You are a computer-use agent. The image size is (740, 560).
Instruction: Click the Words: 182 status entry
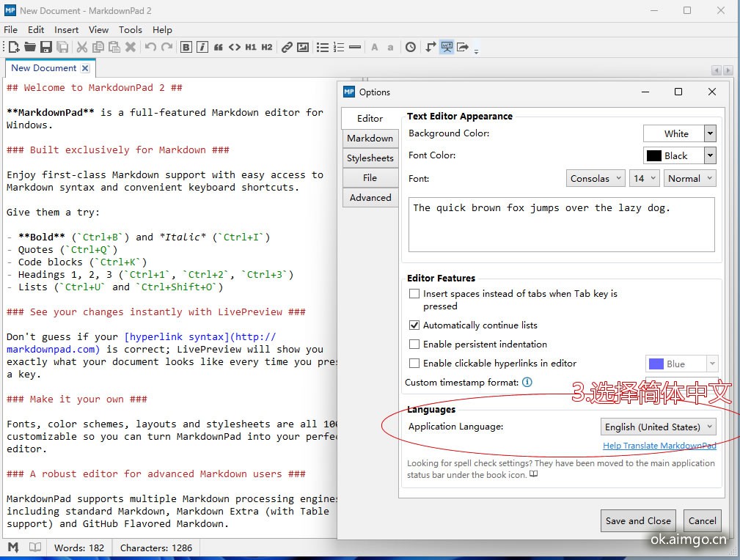pyautogui.click(x=78, y=548)
